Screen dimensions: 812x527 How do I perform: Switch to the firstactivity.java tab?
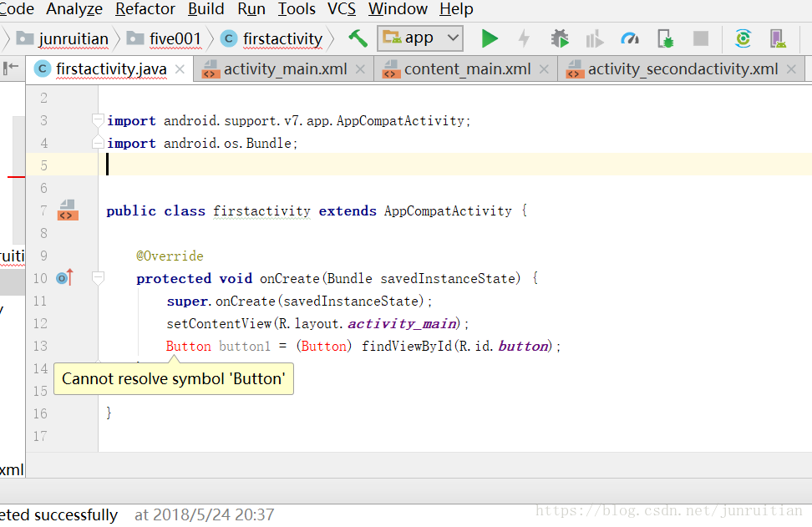(x=111, y=68)
